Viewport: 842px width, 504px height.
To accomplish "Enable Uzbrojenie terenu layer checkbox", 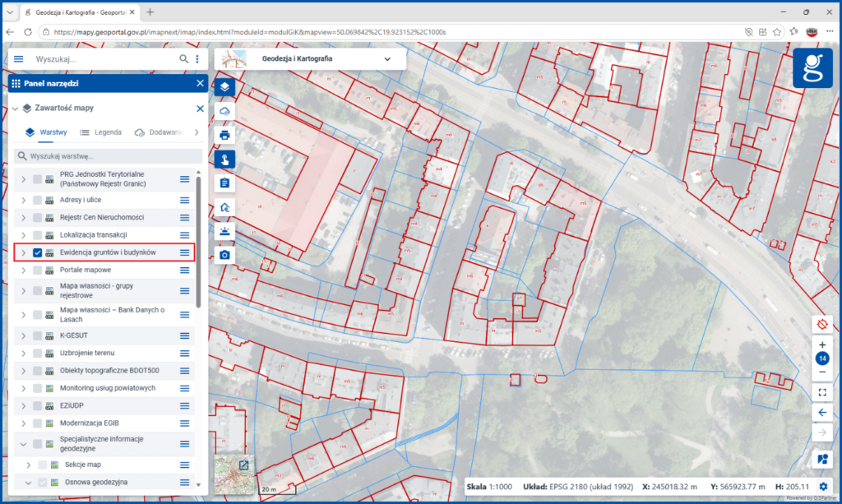I will tap(38, 354).
